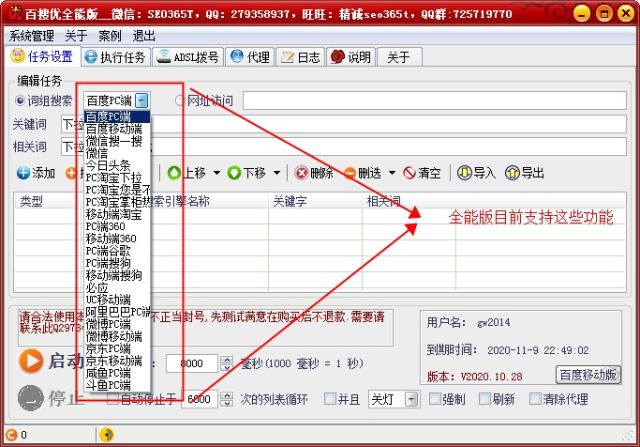Choose 微博移动端 in the dropdown list
Viewport: 640px width, 447px height.
pos(117,337)
